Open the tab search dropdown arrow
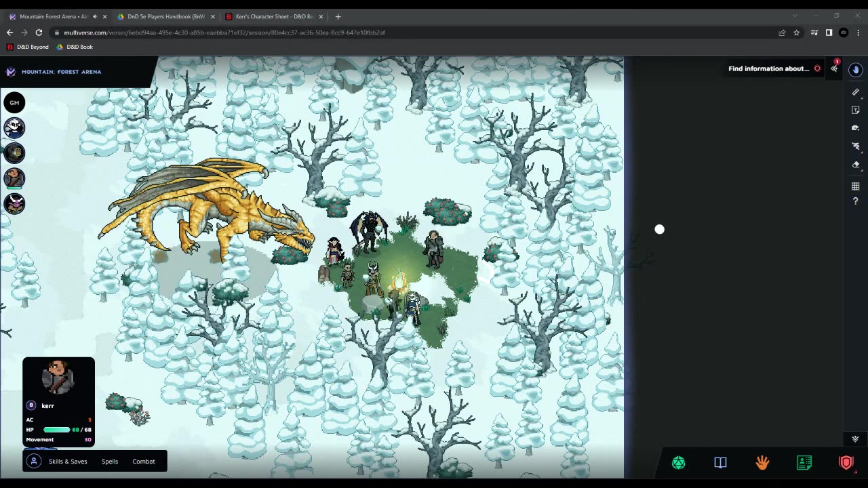 795,16
